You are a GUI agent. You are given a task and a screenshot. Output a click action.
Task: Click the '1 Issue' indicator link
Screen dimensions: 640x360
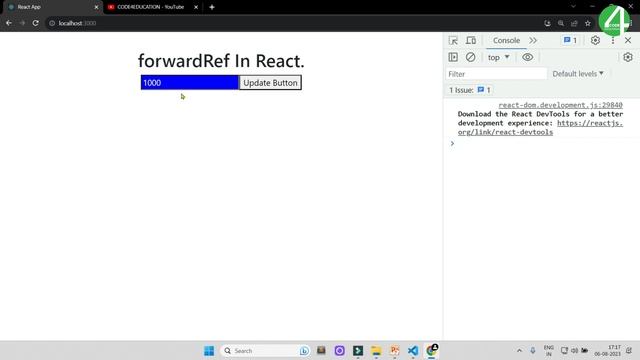point(470,90)
